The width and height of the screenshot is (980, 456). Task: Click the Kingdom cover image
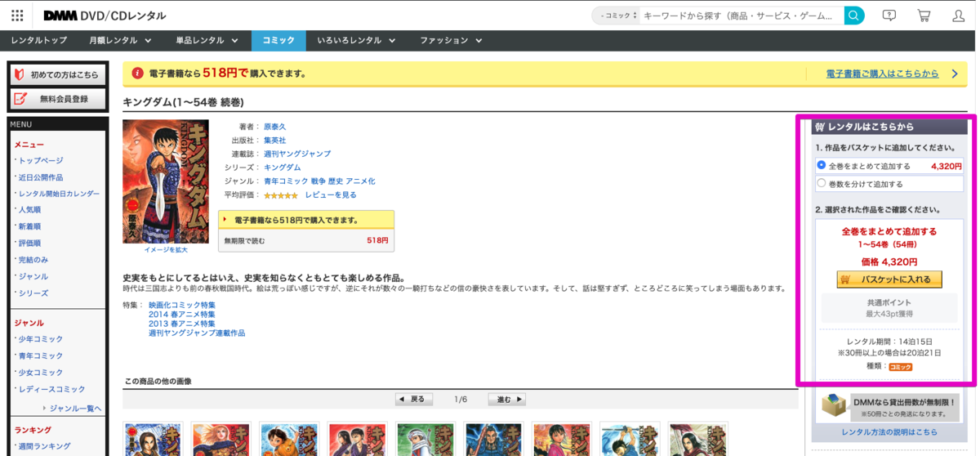(x=166, y=181)
